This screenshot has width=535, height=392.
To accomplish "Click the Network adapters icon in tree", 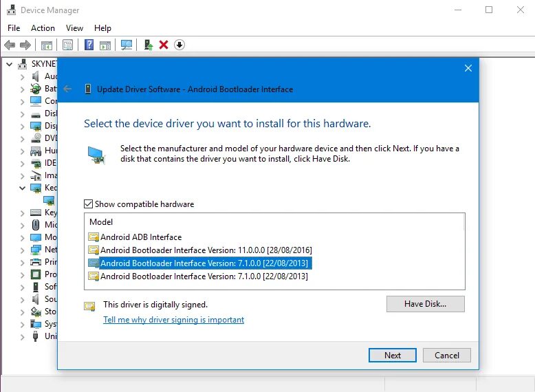I will (x=36, y=250).
